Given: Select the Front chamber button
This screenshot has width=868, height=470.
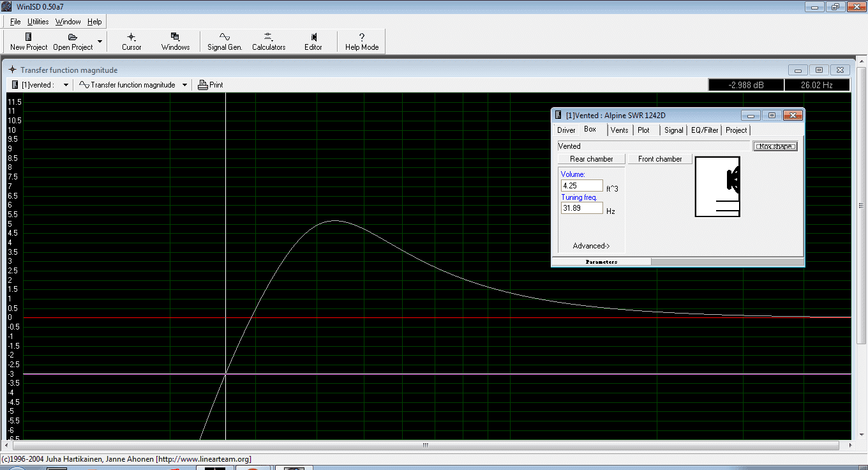Looking at the screenshot, I should pyautogui.click(x=660, y=159).
